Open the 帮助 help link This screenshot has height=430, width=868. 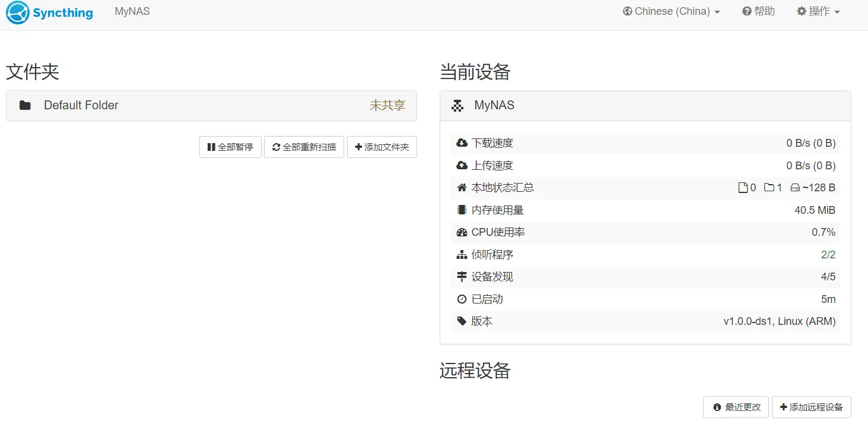tap(759, 11)
